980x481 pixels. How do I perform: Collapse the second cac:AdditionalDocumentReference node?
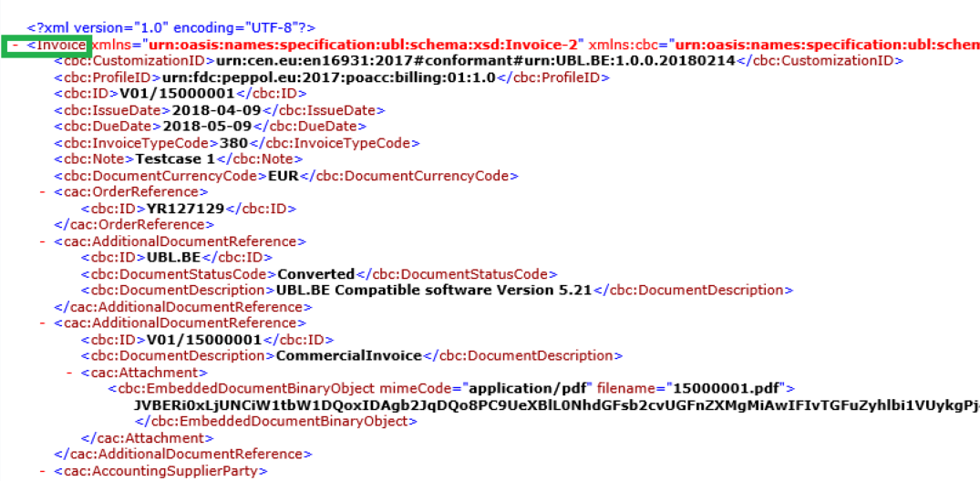click(x=42, y=323)
